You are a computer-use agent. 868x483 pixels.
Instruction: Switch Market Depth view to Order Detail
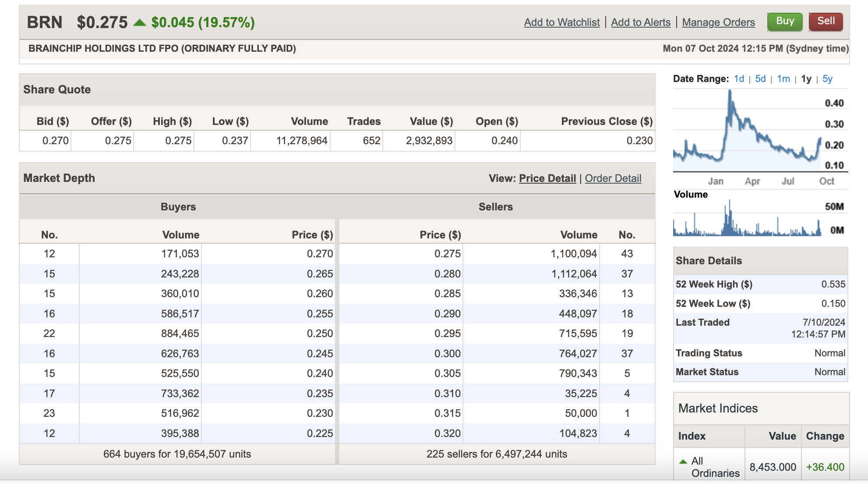tap(613, 178)
